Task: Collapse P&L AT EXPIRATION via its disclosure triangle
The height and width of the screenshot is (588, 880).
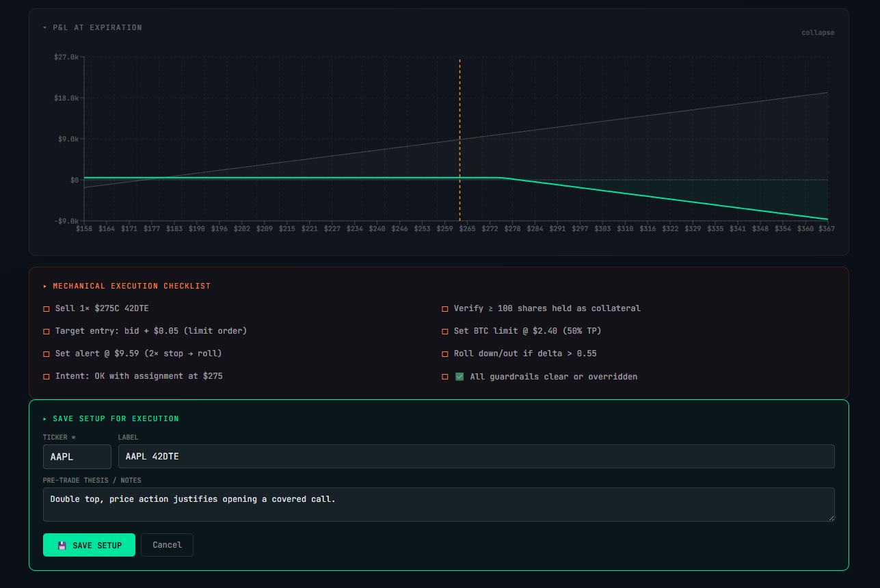Action: (x=44, y=28)
